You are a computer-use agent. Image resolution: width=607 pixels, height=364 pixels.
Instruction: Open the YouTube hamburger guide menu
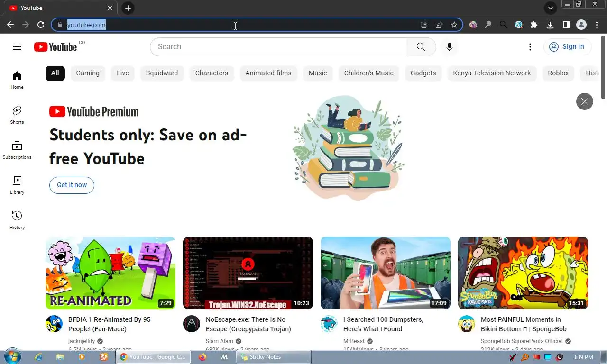pos(17,46)
